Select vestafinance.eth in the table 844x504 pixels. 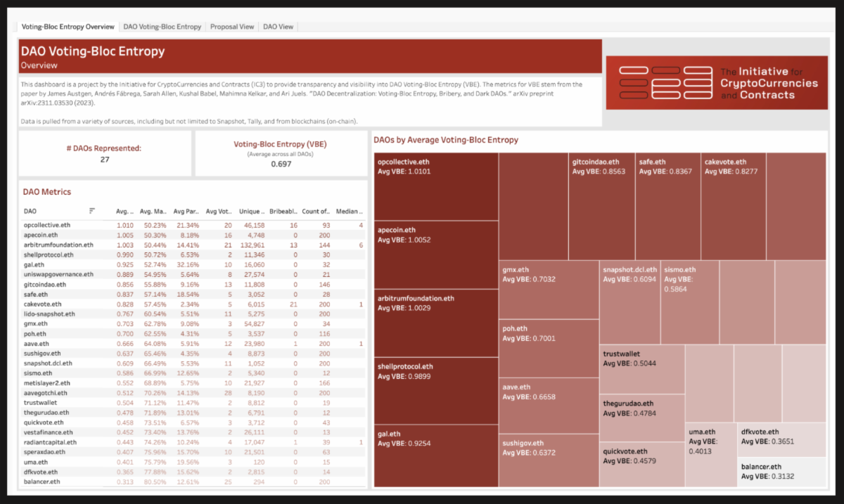click(49, 432)
